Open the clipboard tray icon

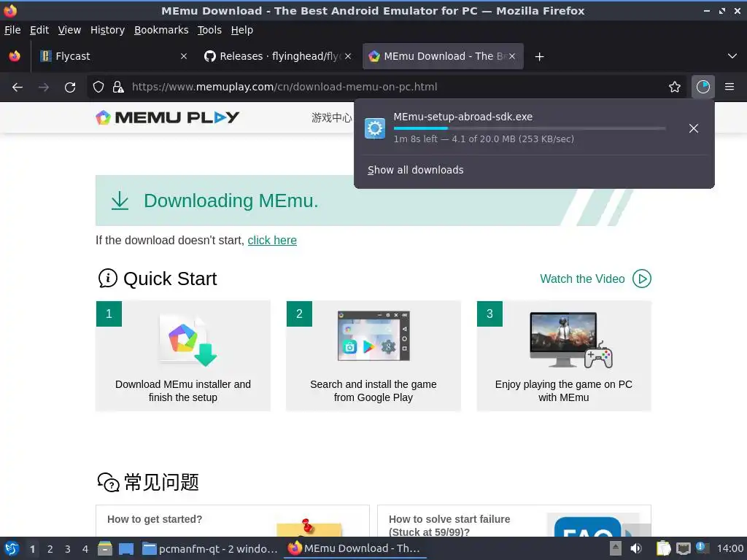coord(663,548)
